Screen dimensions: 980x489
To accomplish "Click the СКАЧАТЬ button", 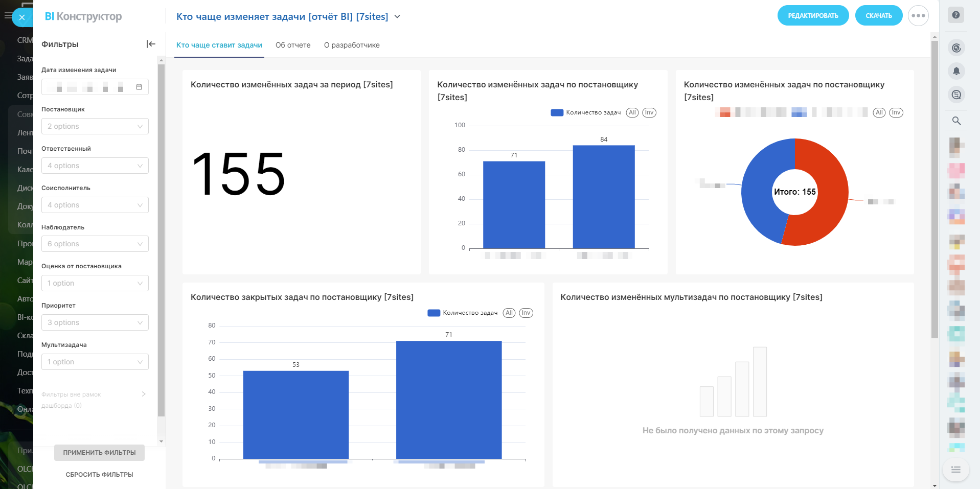I will click(878, 16).
